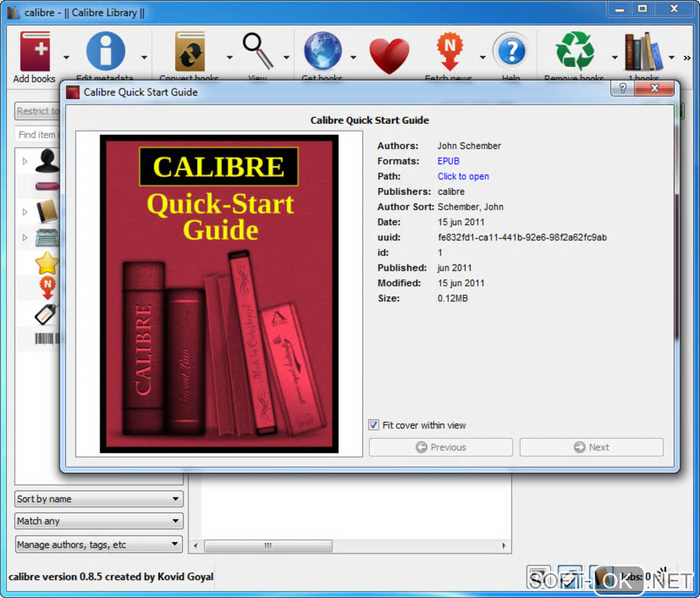Viewport: 700px width, 598px height.
Task: Click the Next button
Action: point(591,447)
